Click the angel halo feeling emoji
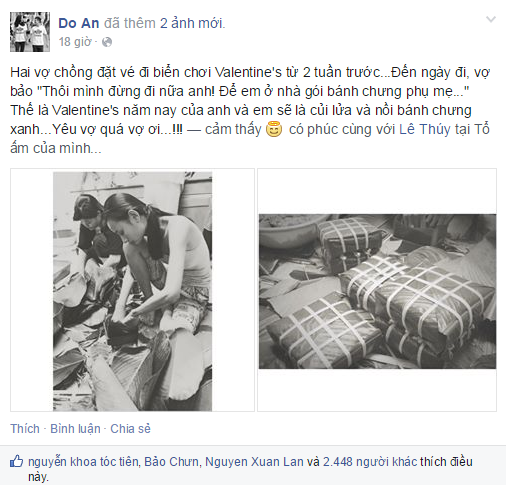Screen dimensions: 506x485 click(x=274, y=130)
